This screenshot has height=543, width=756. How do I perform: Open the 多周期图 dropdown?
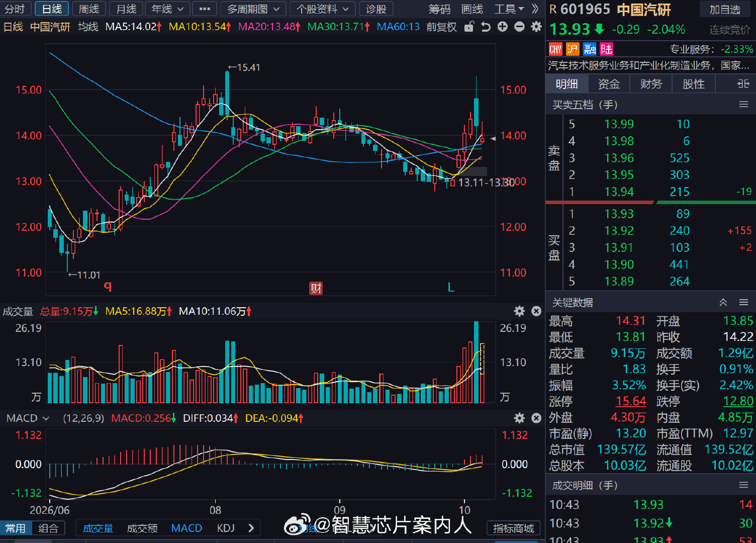(x=253, y=9)
